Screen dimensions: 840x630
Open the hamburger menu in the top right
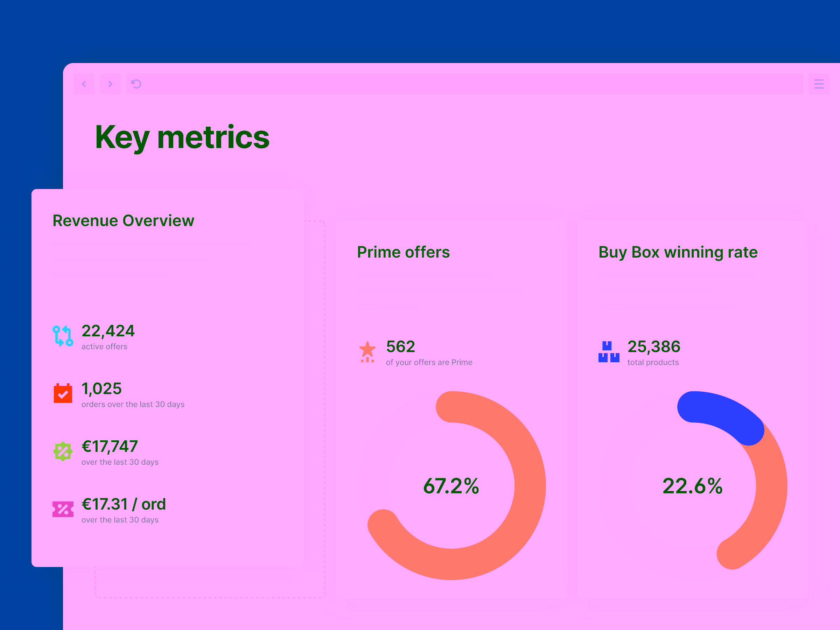[818, 84]
